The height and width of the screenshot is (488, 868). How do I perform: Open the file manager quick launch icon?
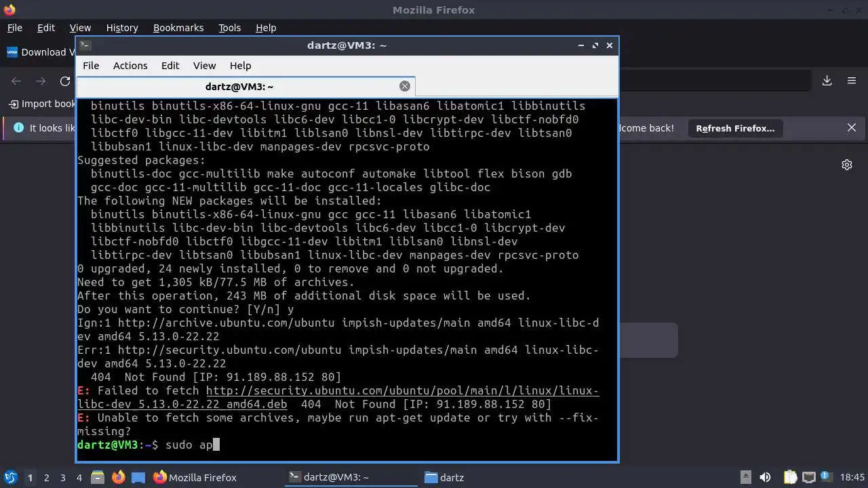97,477
